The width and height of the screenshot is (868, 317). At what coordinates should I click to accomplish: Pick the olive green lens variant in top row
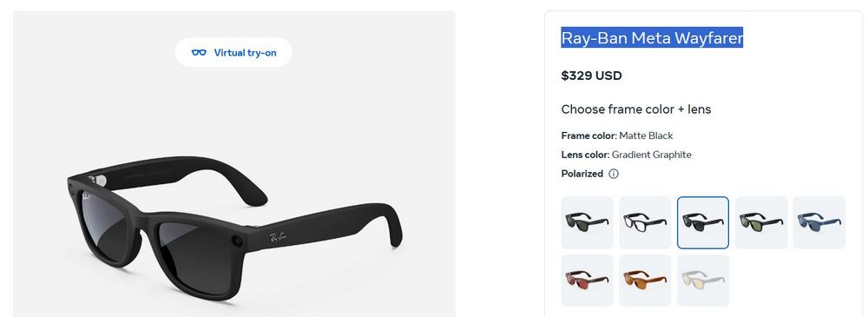click(761, 222)
